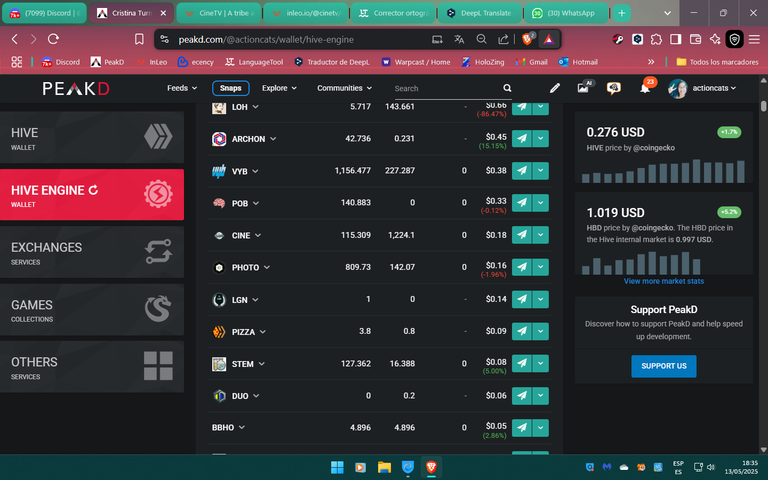Expand STEM token name chevron
This screenshot has width=768, height=480.
[262, 364]
